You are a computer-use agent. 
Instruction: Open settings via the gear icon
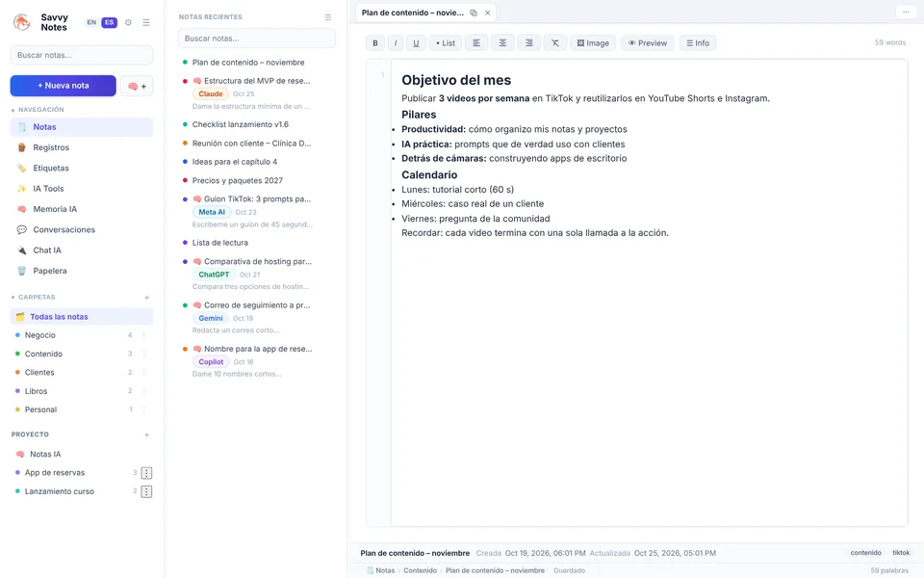click(x=128, y=22)
